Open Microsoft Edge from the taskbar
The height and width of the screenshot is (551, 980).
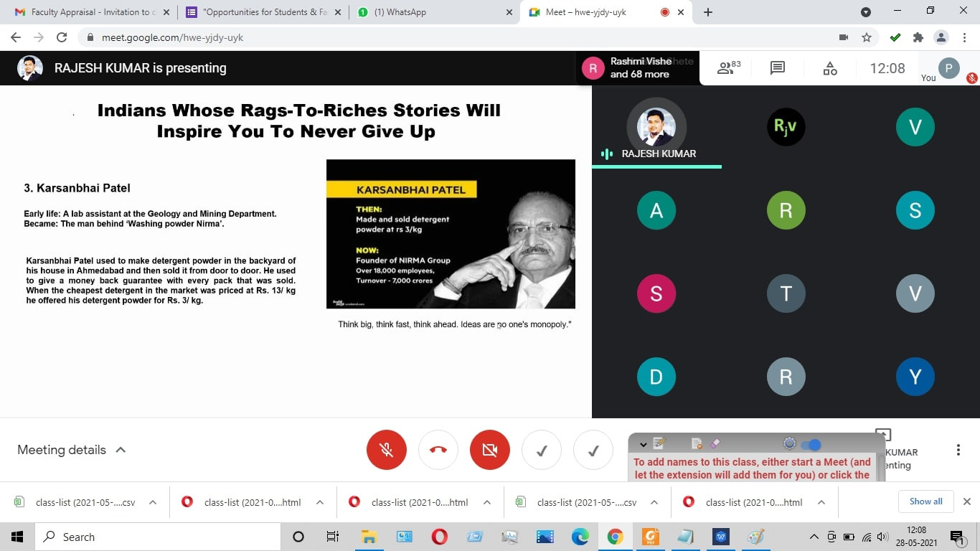pyautogui.click(x=580, y=537)
